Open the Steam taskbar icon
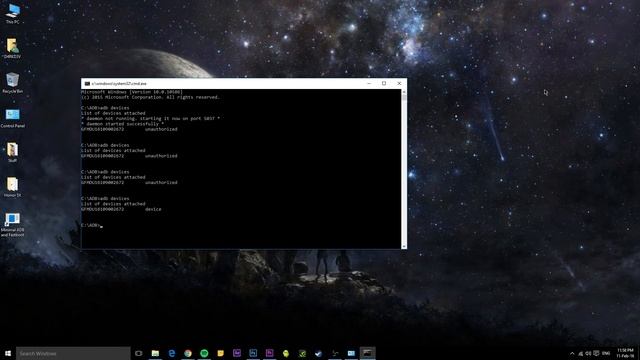640x360 pixels. (318, 353)
